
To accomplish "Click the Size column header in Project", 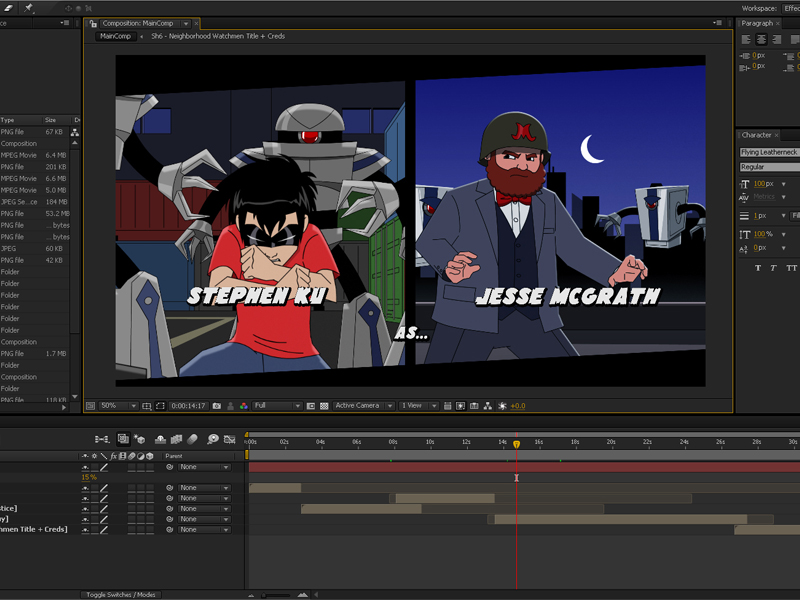I will (50, 120).
